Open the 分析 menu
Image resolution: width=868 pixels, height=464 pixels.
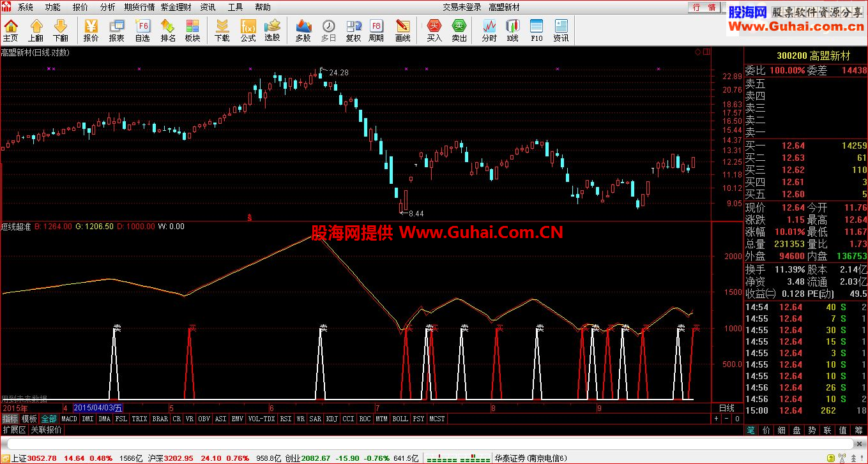tap(108, 7)
